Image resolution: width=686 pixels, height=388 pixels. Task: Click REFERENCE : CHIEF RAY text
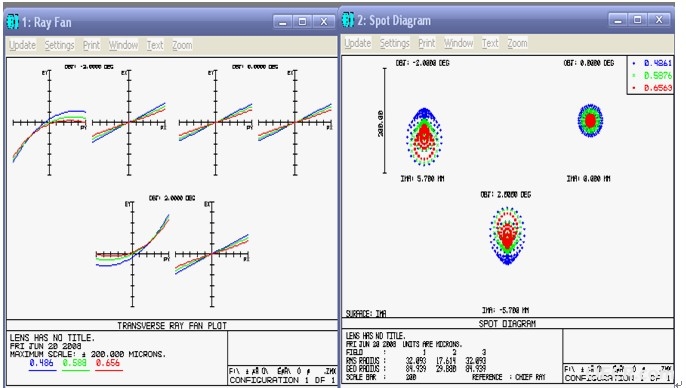tap(508, 377)
